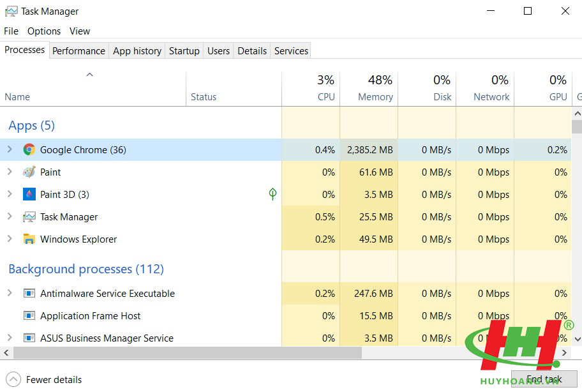Viewport: 582px width, 392px height.
Task: Click the Fewer details circle arrow icon
Action: click(13, 379)
